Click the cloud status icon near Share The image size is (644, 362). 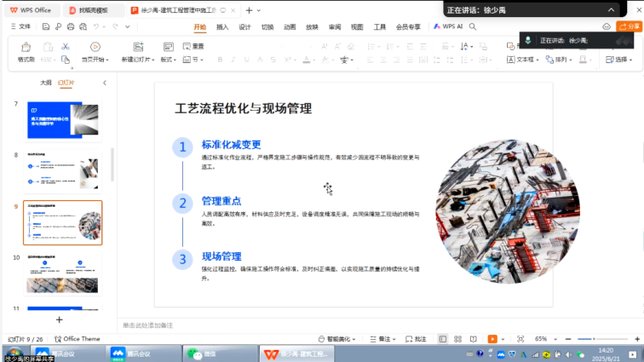(x=607, y=26)
